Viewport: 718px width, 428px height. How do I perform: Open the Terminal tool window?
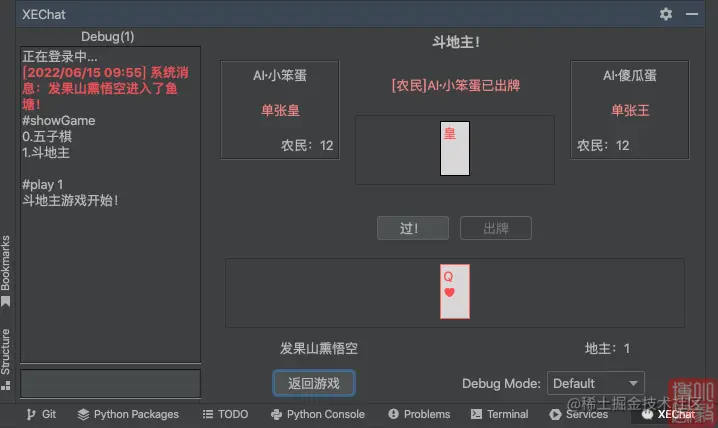[x=500, y=414]
